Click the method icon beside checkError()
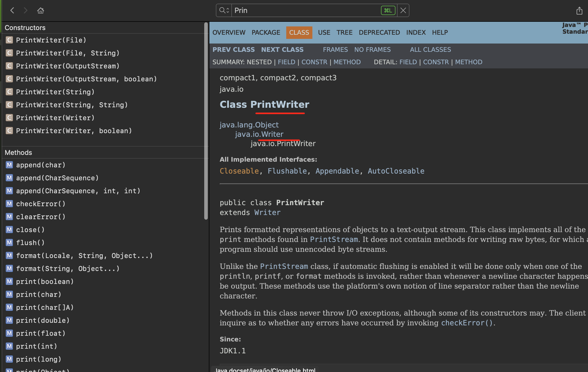This screenshot has height=372, width=588. tap(9, 204)
